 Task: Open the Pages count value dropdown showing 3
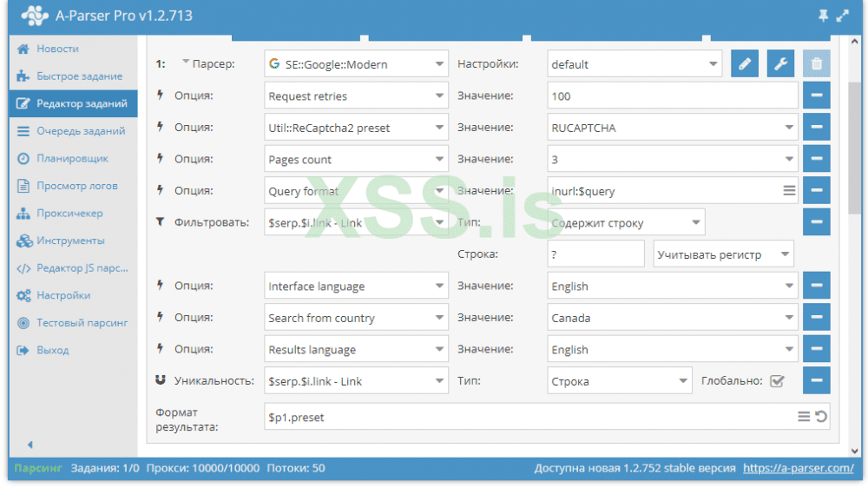(x=673, y=158)
